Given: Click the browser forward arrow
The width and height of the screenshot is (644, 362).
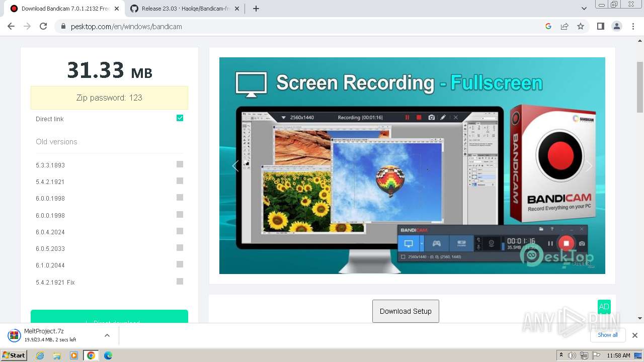Looking at the screenshot, I should click(27, 26).
